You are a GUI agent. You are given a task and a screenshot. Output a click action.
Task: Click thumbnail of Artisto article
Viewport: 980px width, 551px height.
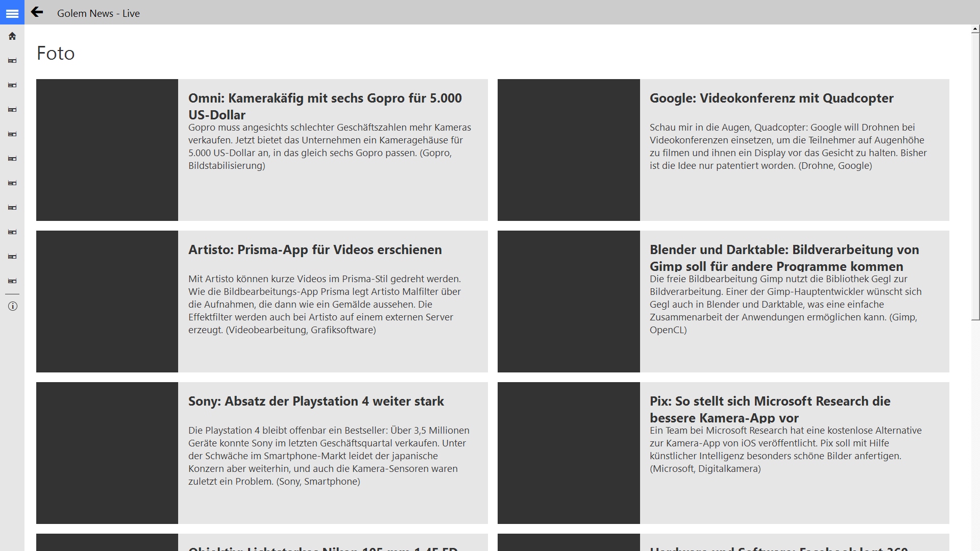tap(107, 302)
